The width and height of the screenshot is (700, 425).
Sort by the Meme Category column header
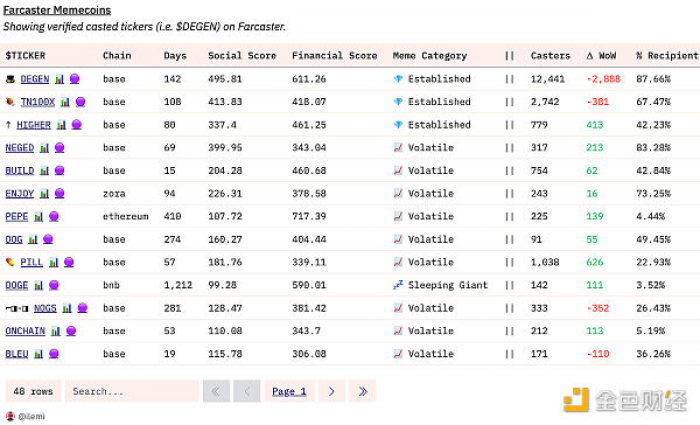pos(430,56)
